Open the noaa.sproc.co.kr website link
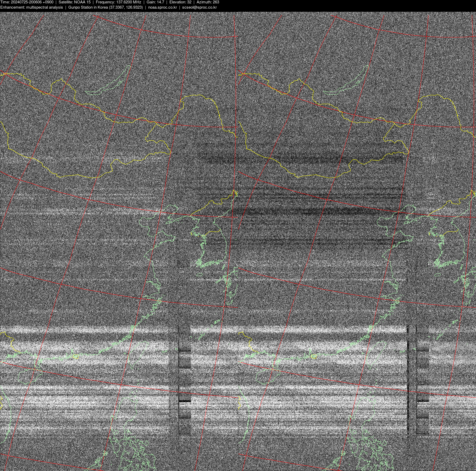The height and width of the screenshot is (471, 476). pyautogui.click(x=162, y=7)
